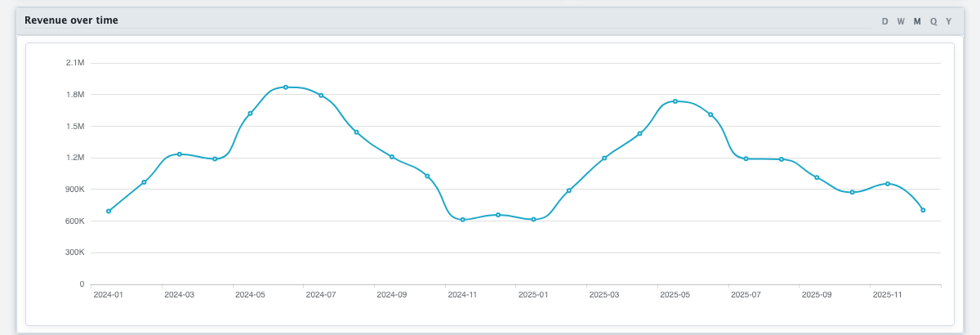The height and width of the screenshot is (335, 980).
Task: Click the 900K y-axis label
Action: click(x=75, y=190)
